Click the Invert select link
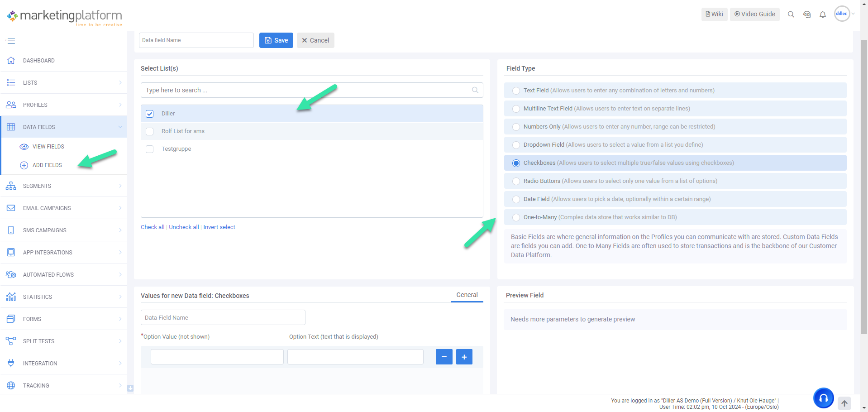Screen dimensions: 868x412 (x=219, y=227)
